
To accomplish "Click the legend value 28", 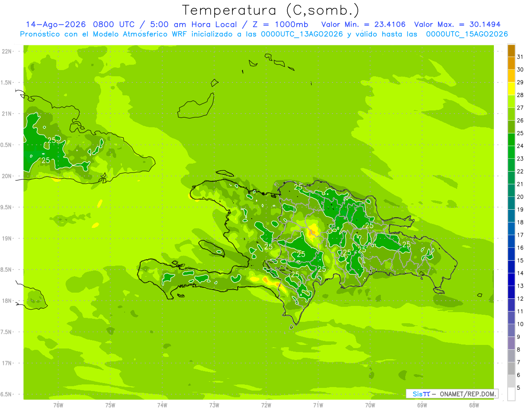I will point(520,95).
